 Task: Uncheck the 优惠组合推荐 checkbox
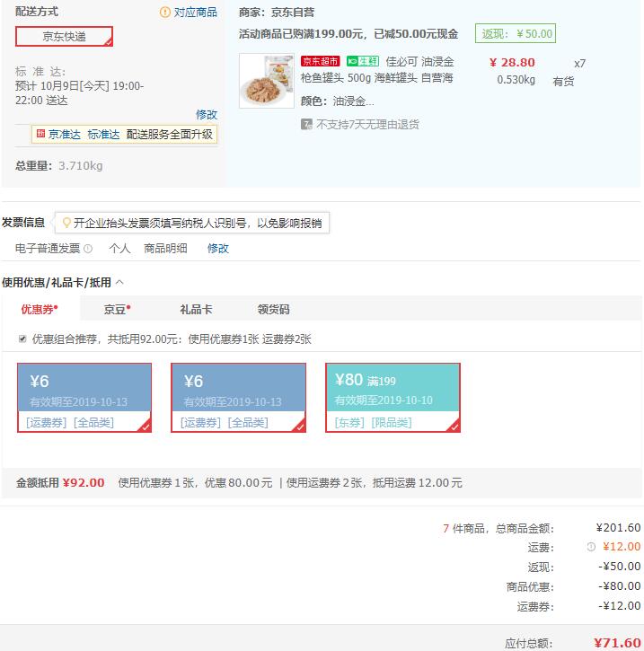point(22,339)
